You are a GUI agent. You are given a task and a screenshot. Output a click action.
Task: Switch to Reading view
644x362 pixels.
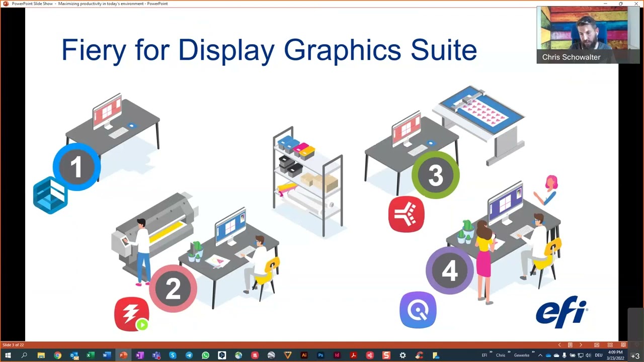[x=623, y=345]
